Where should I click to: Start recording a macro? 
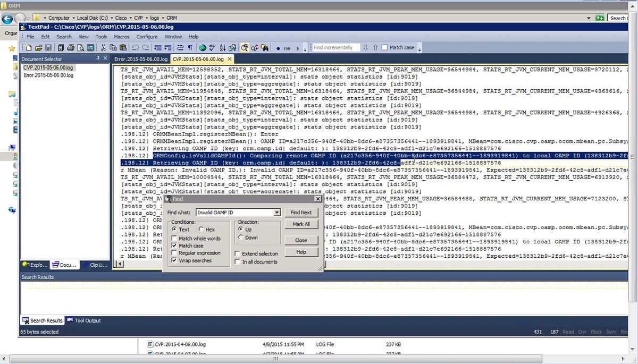278,48
